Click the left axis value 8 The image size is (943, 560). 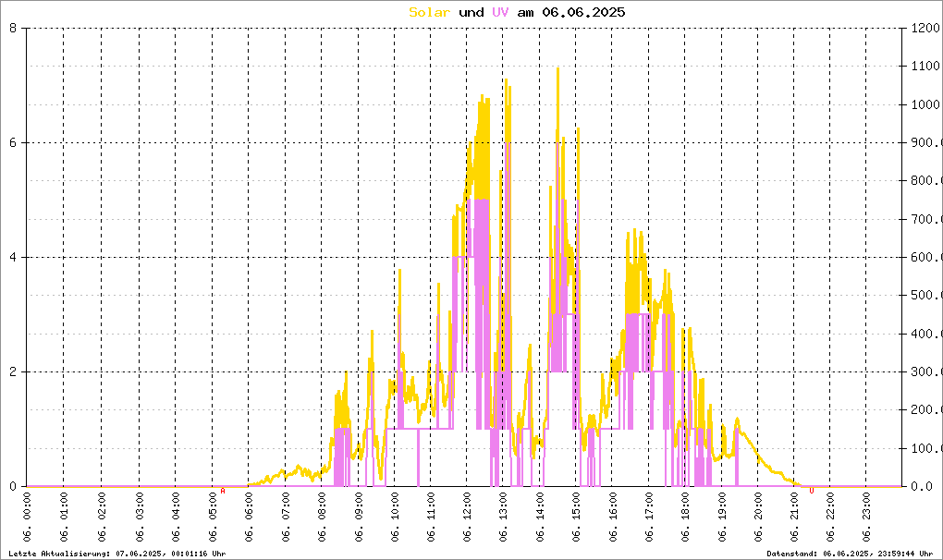tap(12, 28)
